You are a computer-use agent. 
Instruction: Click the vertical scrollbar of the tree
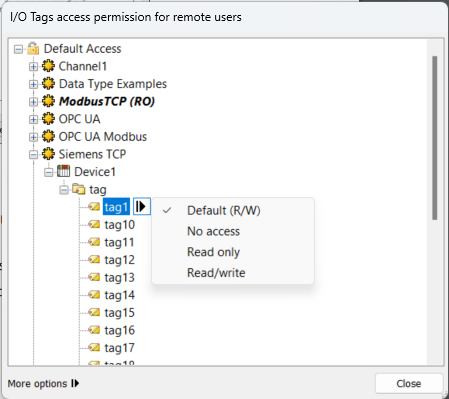click(434, 138)
